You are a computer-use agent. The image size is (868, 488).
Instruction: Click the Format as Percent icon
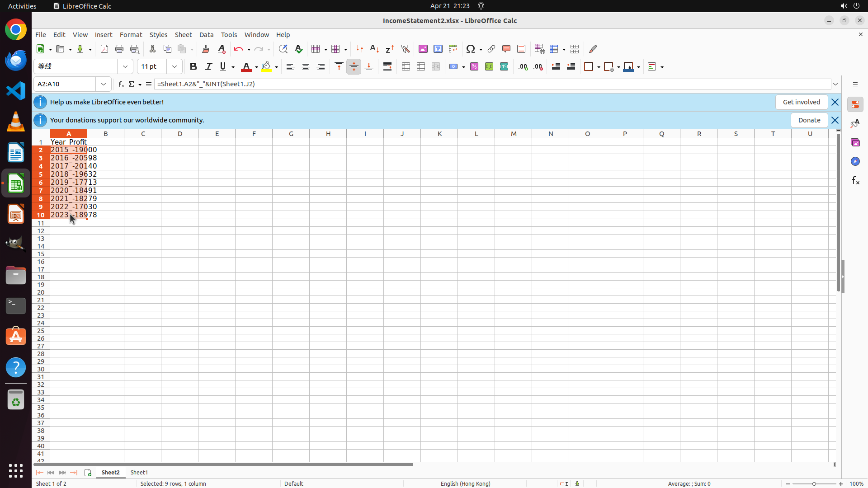[x=474, y=67]
